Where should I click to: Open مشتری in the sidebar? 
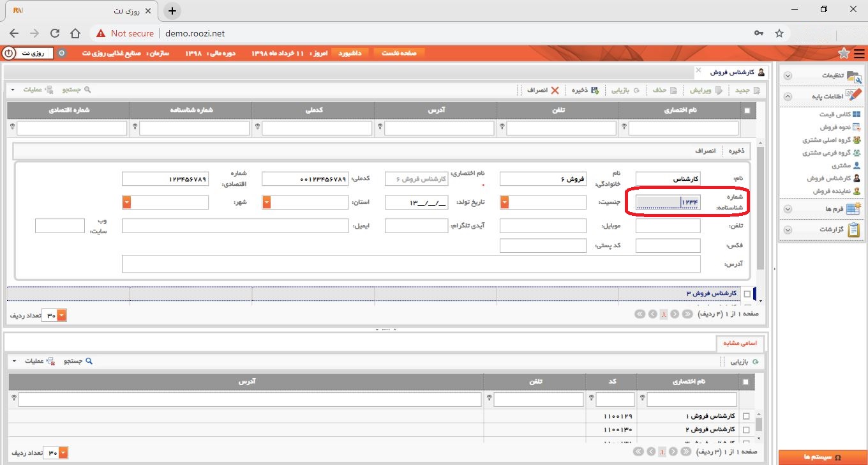click(846, 166)
